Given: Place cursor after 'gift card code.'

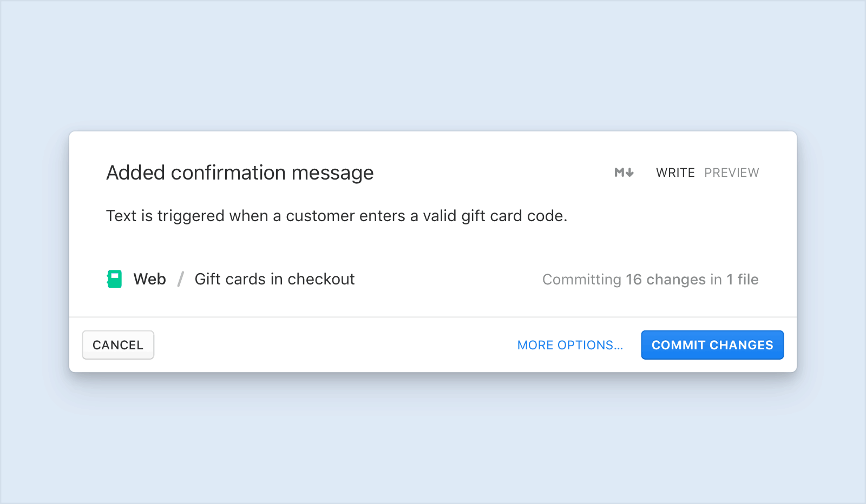Looking at the screenshot, I should tap(568, 216).
